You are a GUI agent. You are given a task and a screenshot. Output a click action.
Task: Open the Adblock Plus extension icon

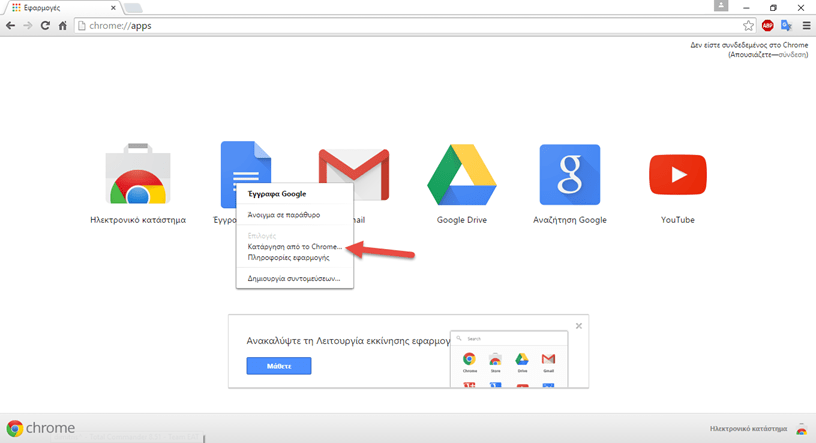(x=767, y=26)
